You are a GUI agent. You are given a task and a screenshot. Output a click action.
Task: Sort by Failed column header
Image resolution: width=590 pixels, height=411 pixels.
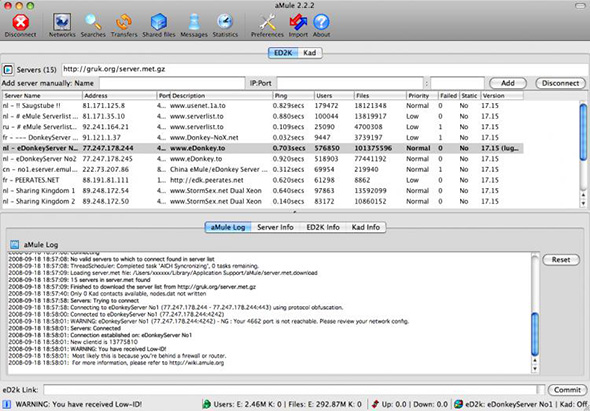449,96
